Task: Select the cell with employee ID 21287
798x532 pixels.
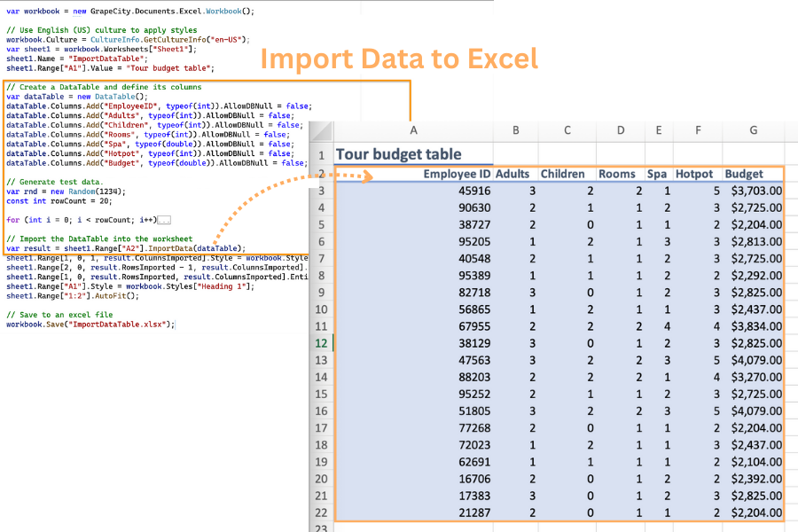Action: click(x=413, y=512)
